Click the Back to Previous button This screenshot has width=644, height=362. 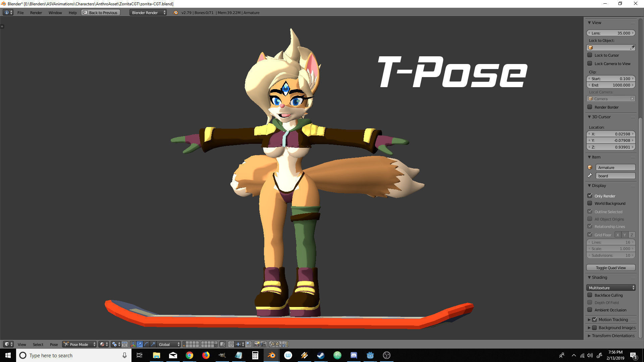point(100,12)
